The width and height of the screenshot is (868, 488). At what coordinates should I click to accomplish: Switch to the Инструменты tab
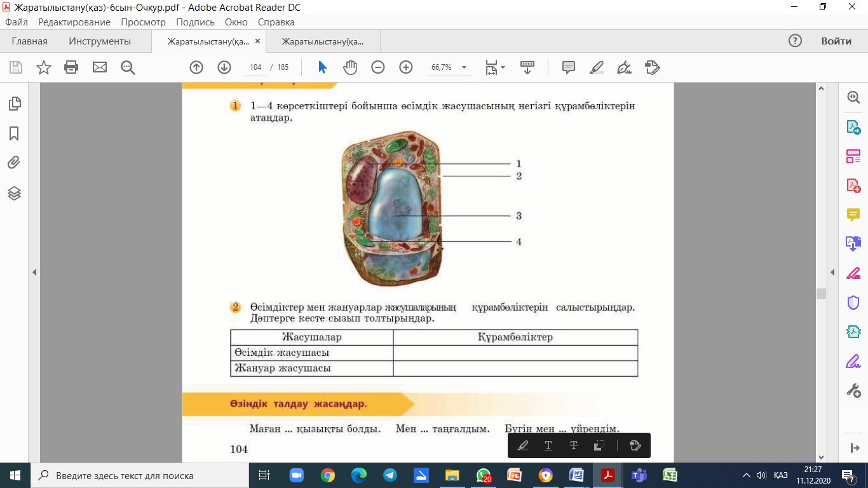click(x=100, y=41)
